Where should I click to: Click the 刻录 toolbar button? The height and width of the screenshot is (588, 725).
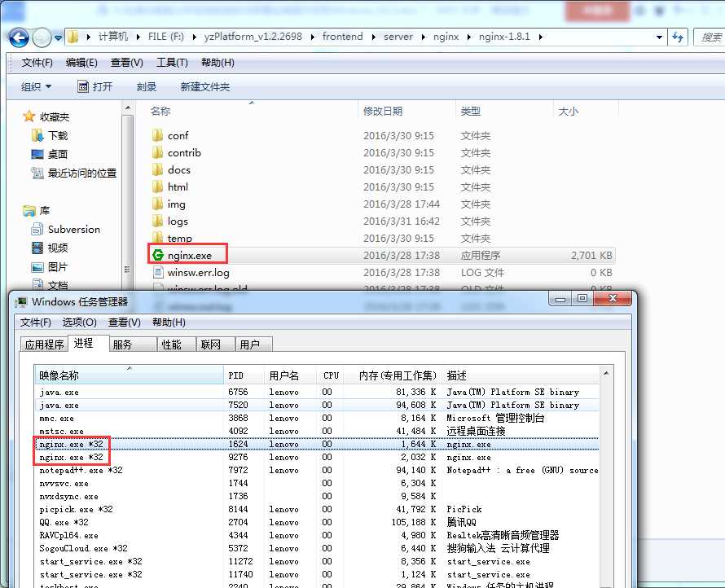click(147, 87)
